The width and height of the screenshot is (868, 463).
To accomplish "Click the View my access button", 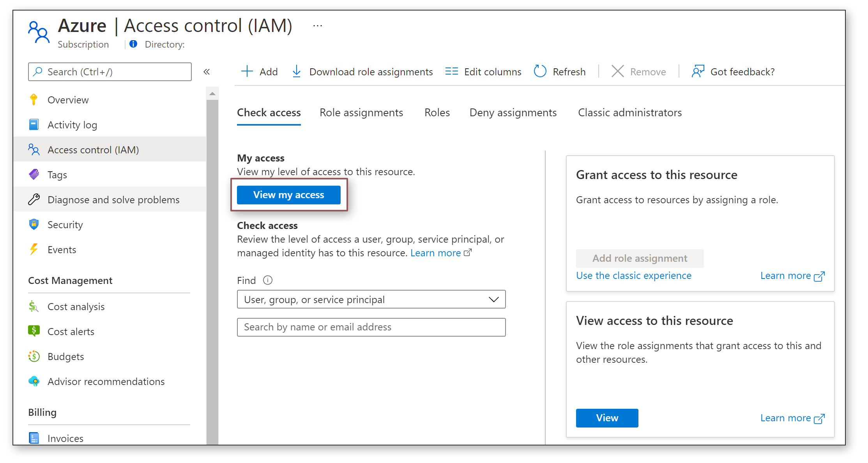I will [x=288, y=195].
